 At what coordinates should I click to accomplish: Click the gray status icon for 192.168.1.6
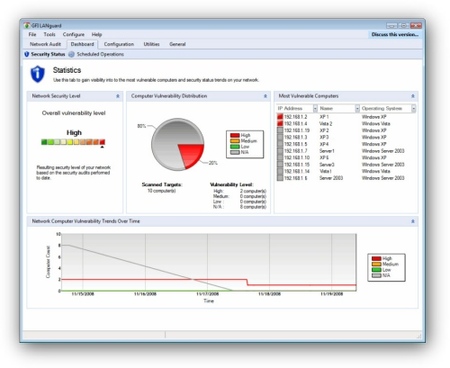coord(280,178)
